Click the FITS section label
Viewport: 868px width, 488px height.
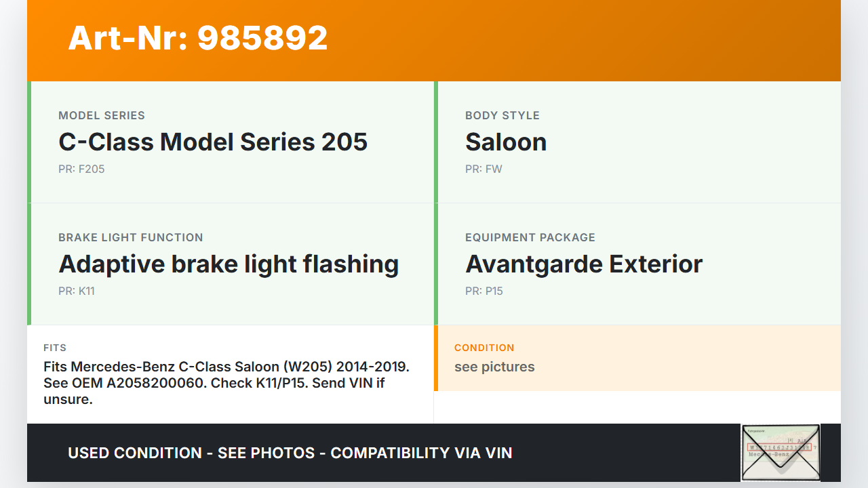[x=55, y=348]
